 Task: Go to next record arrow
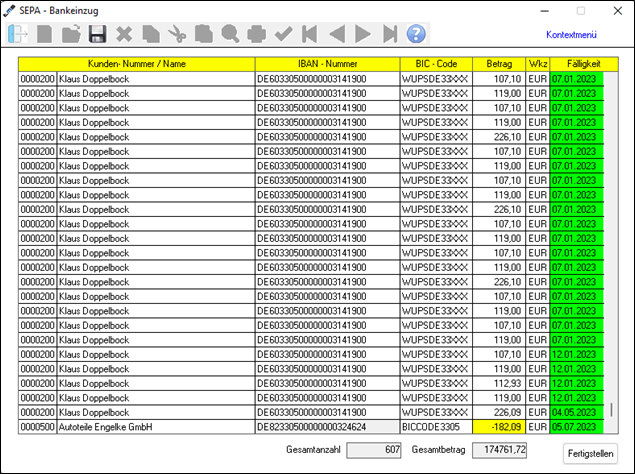pos(363,34)
